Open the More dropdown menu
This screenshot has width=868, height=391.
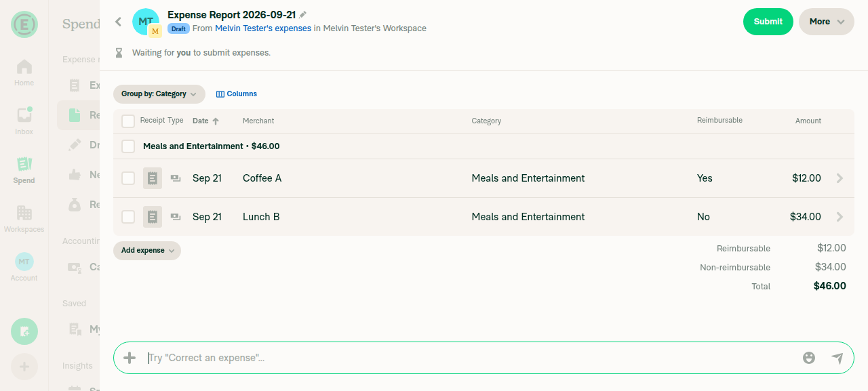(x=827, y=22)
